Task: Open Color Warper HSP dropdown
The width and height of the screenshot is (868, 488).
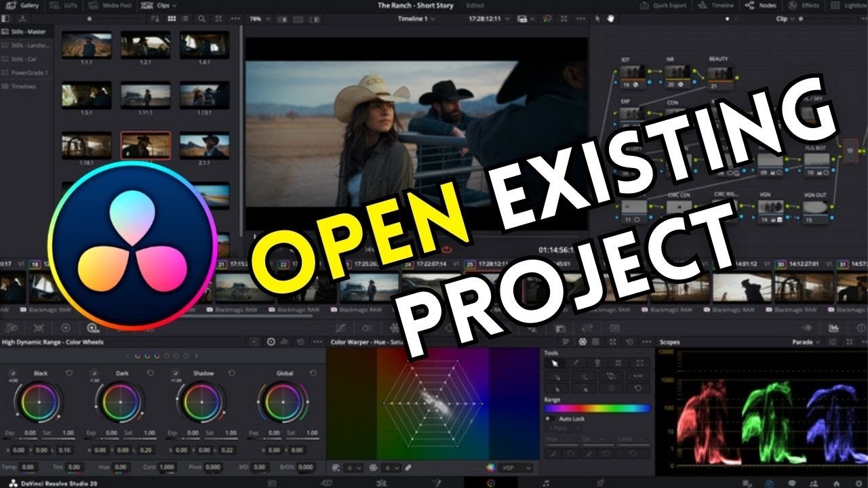Action: pos(516,468)
